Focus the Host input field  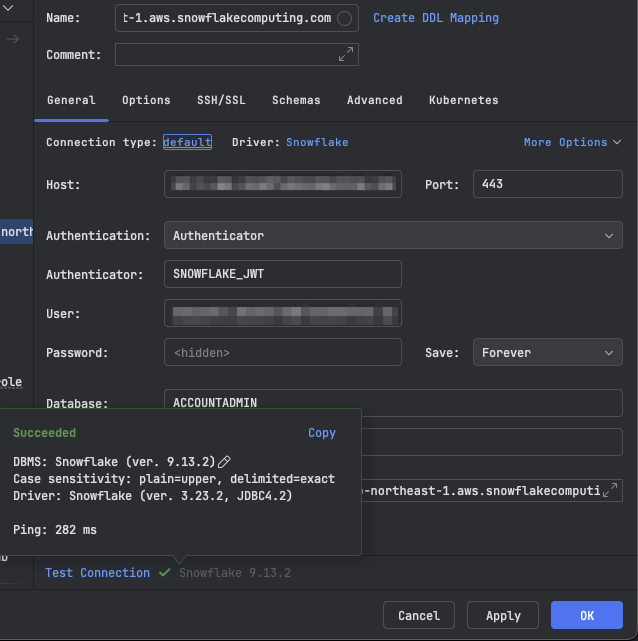pos(283,184)
